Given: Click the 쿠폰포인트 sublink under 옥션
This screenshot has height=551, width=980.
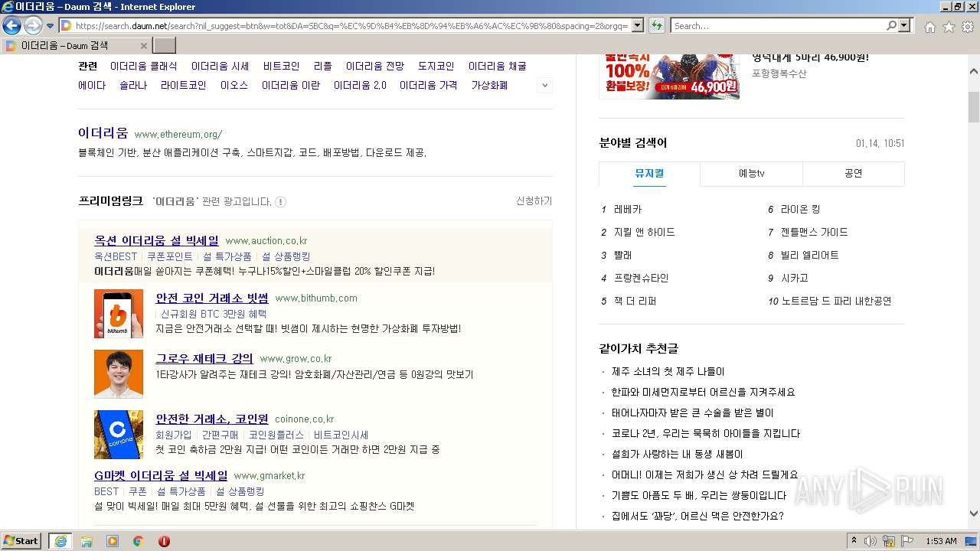Looking at the screenshot, I should pos(170,256).
